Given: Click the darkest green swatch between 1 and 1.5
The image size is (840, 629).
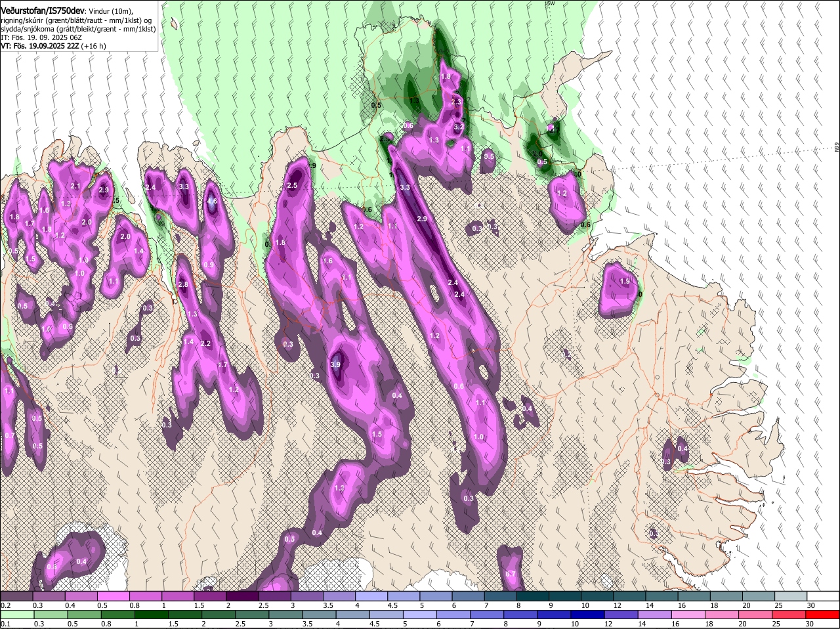Looking at the screenshot, I should point(152,615).
